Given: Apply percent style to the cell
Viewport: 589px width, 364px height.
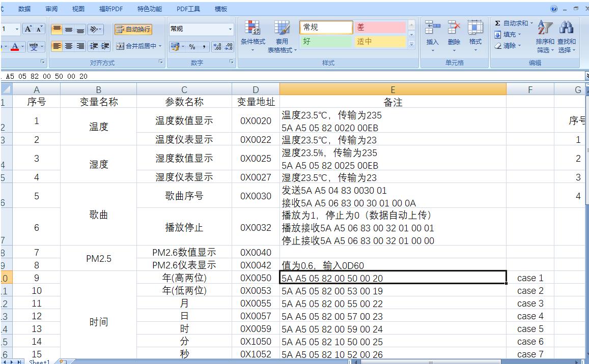Looking at the screenshot, I should (192, 47).
